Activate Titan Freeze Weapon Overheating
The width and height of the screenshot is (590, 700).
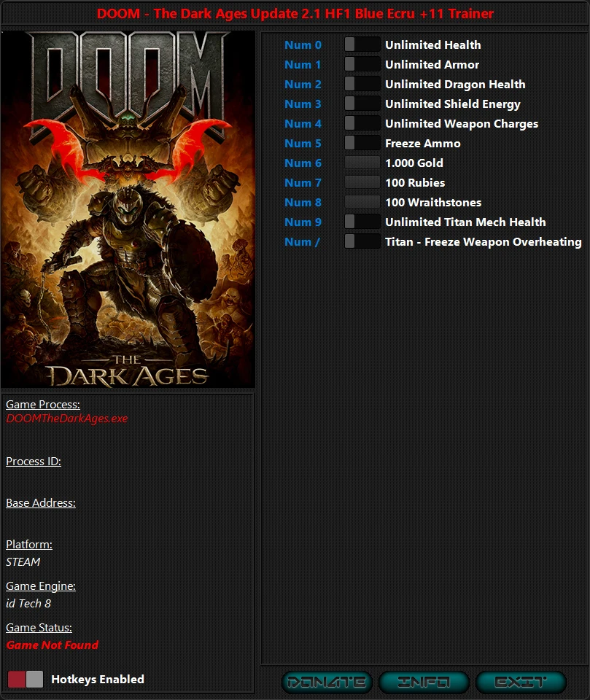click(362, 241)
